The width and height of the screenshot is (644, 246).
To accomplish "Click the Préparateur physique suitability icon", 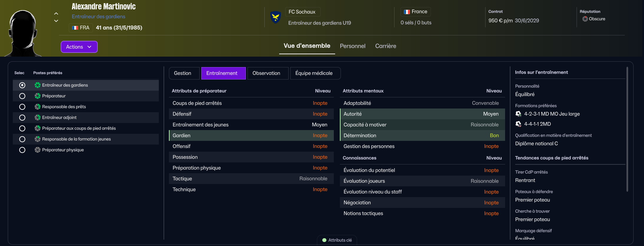I will (37, 150).
